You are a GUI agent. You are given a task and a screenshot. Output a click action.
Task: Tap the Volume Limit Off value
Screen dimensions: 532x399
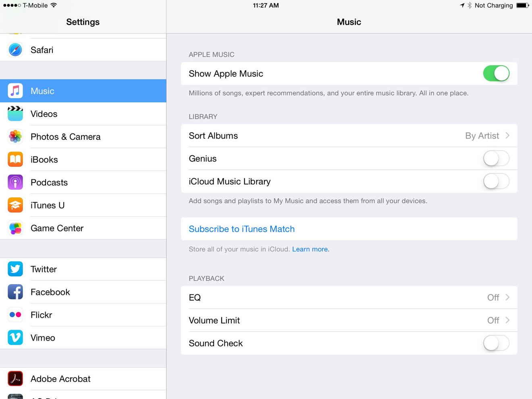click(x=493, y=320)
